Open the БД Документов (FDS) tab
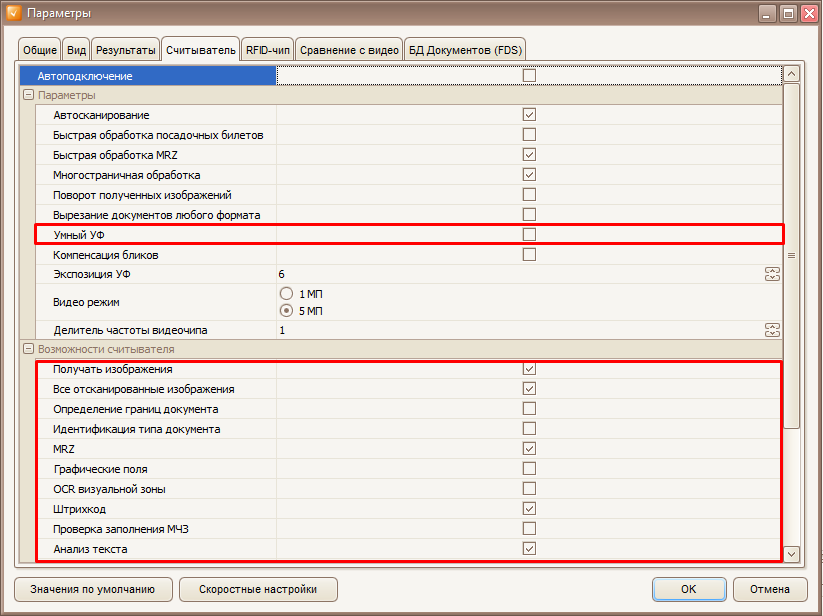The width and height of the screenshot is (823, 616). (465, 50)
